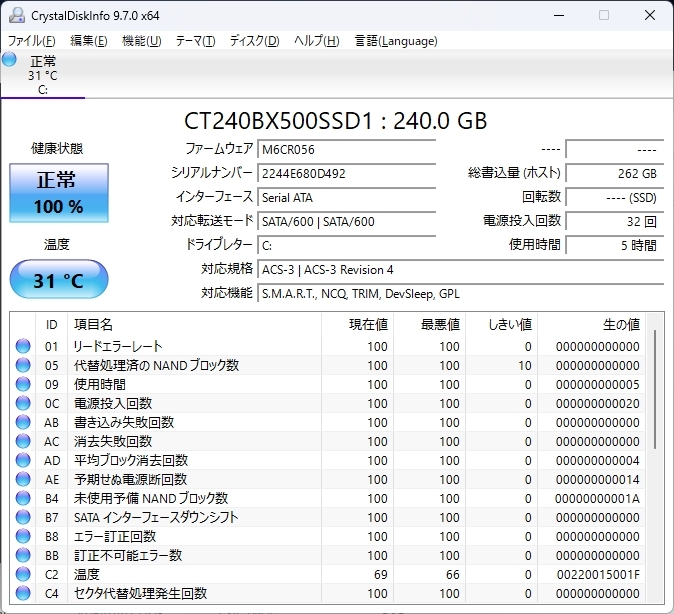Click status orb for 01 リードエラーレート row
This screenshot has height=614, width=674.
coord(23,346)
